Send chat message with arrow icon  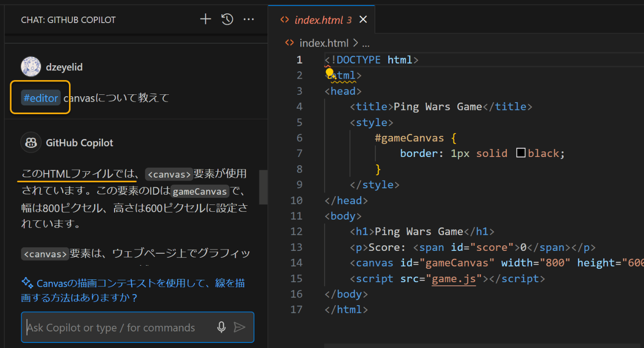(x=239, y=327)
